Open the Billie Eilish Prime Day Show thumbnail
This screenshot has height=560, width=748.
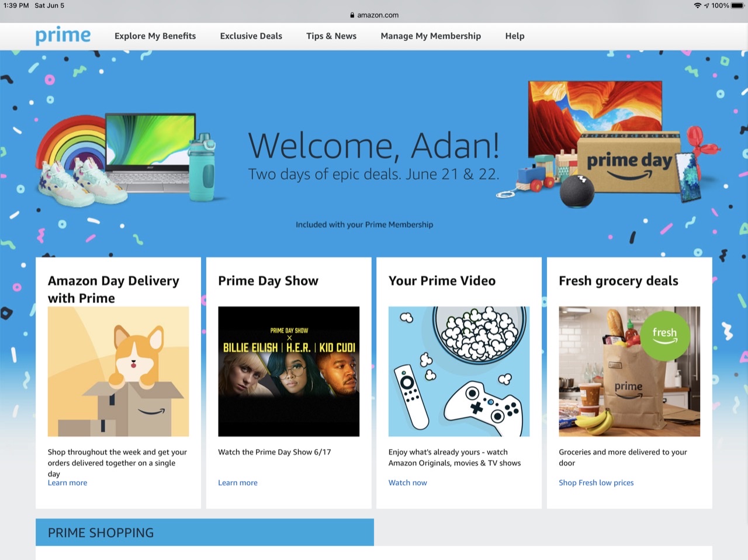289,371
